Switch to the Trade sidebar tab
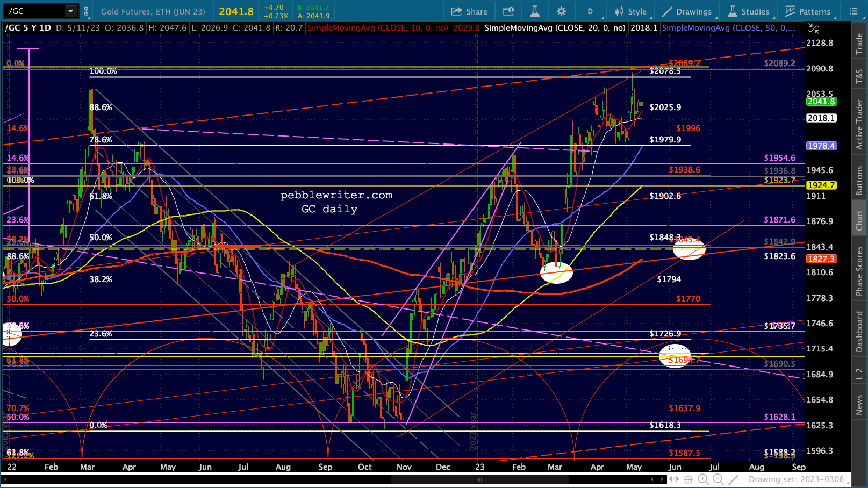Screen dimensions: 868x488 (x=859, y=43)
